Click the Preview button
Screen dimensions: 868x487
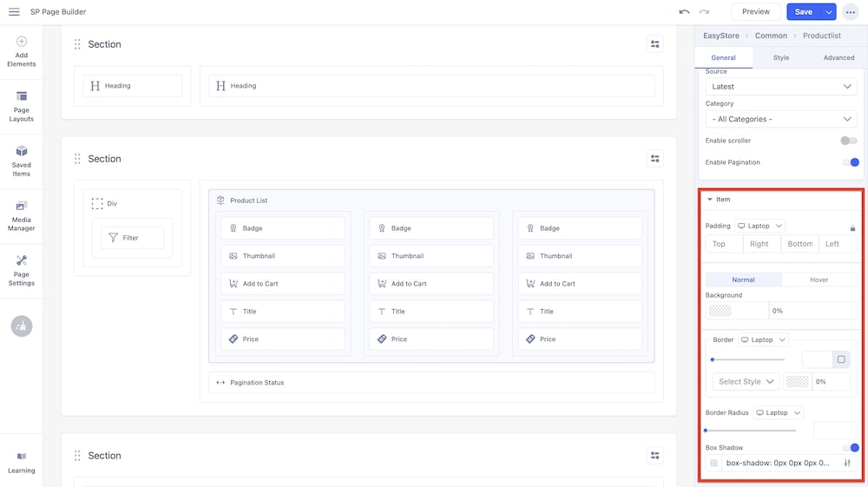click(x=755, y=12)
